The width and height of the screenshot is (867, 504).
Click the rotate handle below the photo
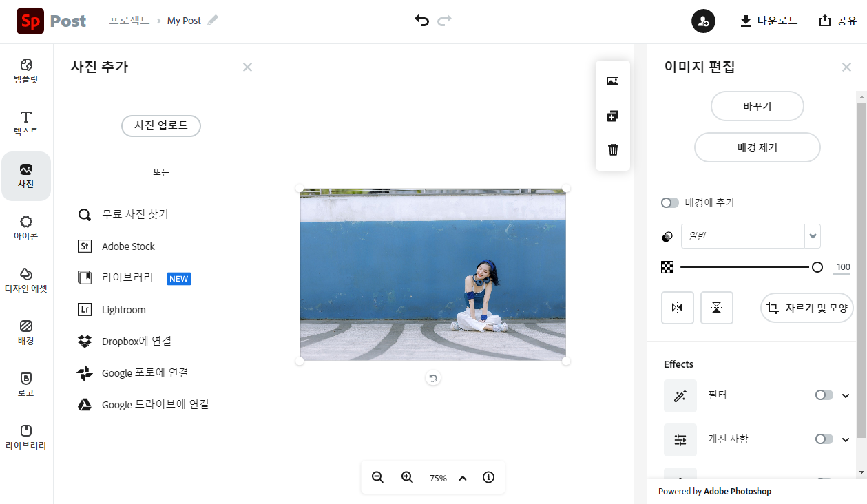pyautogui.click(x=432, y=378)
